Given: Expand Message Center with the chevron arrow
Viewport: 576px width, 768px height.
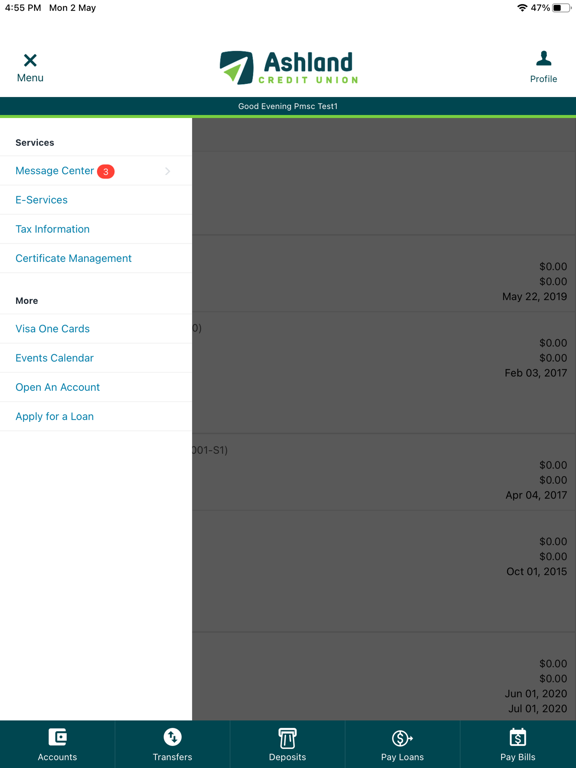Looking at the screenshot, I should point(168,171).
